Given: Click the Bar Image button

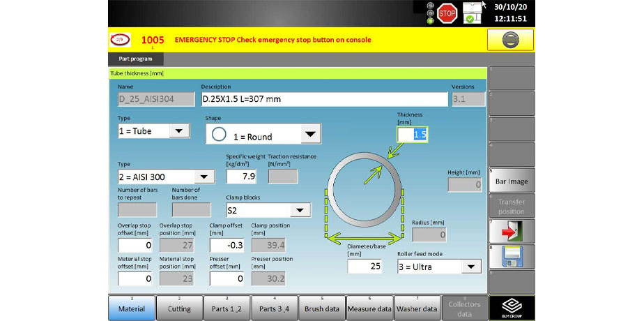Looking at the screenshot, I should [x=512, y=181].
